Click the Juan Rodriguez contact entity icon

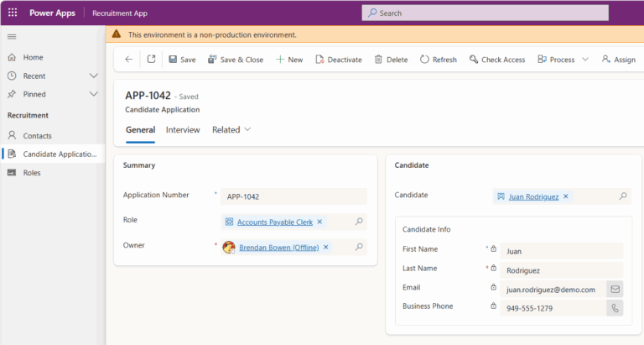coord(501,196)
